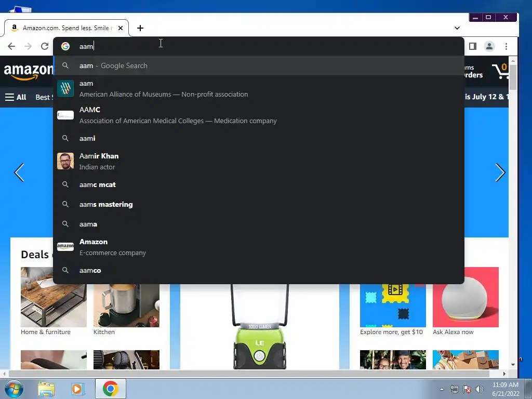Click the search magnifier beside 'aamco'

65,270
